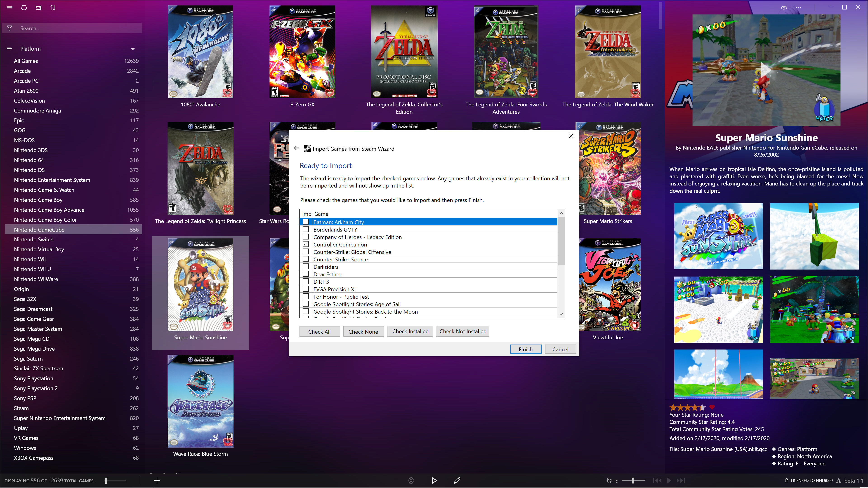The height and width of the screenshot is (488, 868).
Task: Select 1080° Avalanche box art
Action: (200, 52)
